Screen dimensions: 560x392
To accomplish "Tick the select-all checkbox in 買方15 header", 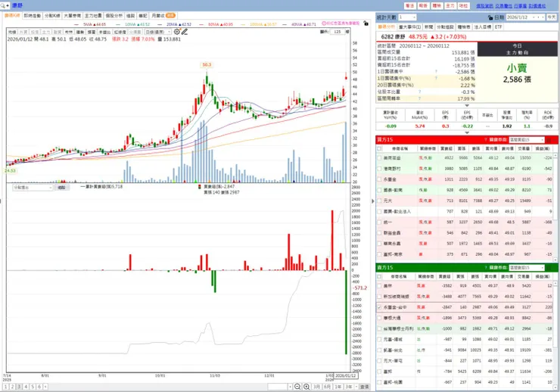I will [x=379, y=148].
